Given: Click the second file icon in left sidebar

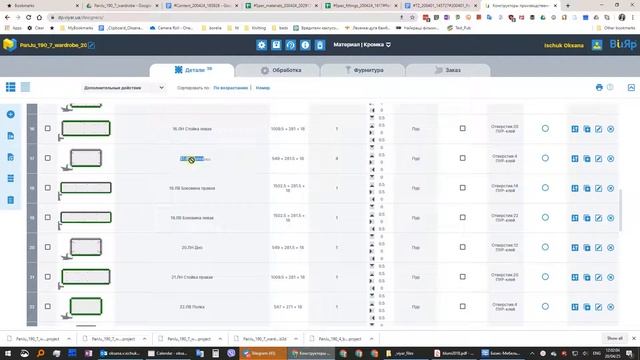Looking at the screenshot, I should pos(11,136).
